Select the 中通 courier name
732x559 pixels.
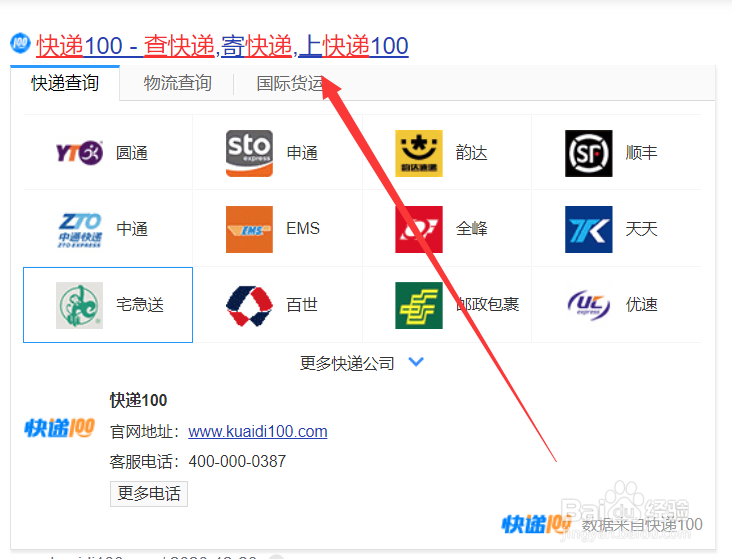[x=132, y=229]
